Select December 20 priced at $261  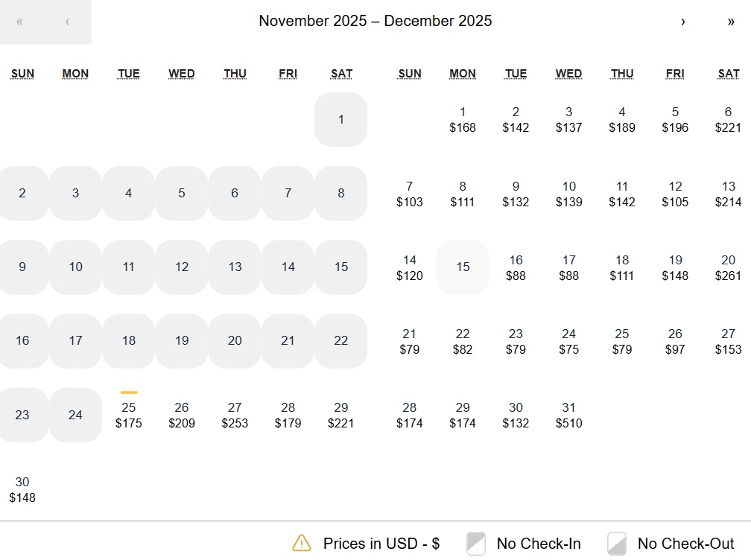728,267
